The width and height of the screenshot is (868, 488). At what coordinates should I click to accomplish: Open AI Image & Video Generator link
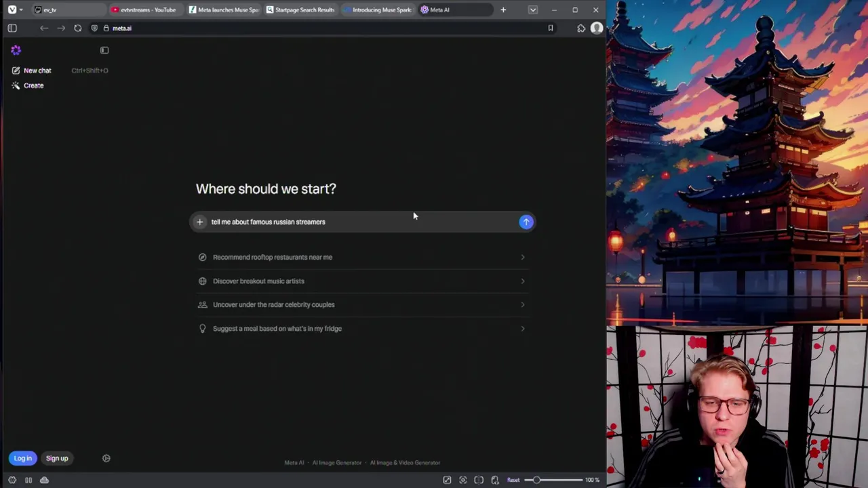click(x=405, y=463)
